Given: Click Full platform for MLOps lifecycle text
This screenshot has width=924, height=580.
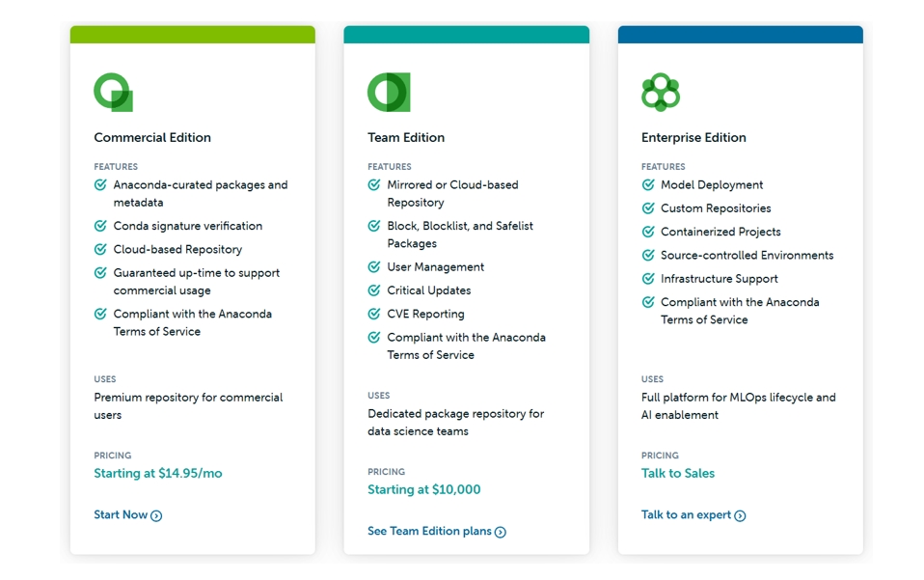Looking at the screenshot, I should point(739,406).
